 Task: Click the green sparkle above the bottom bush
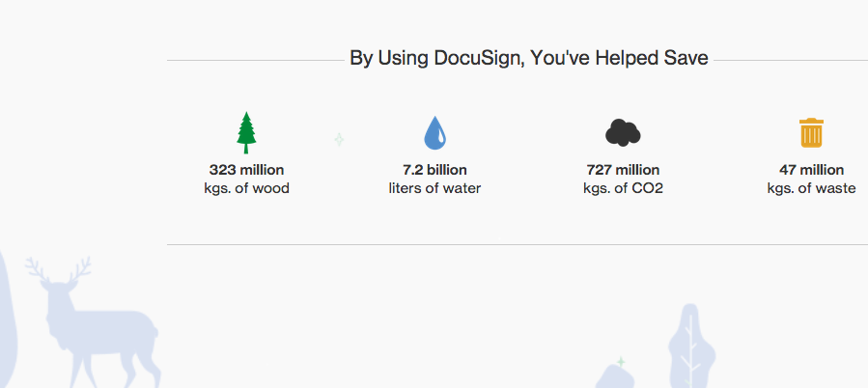click(621, 362)
